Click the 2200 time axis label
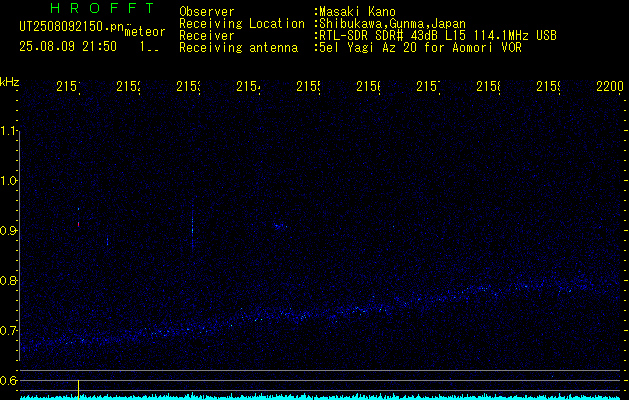 click(x=610, y=86)
